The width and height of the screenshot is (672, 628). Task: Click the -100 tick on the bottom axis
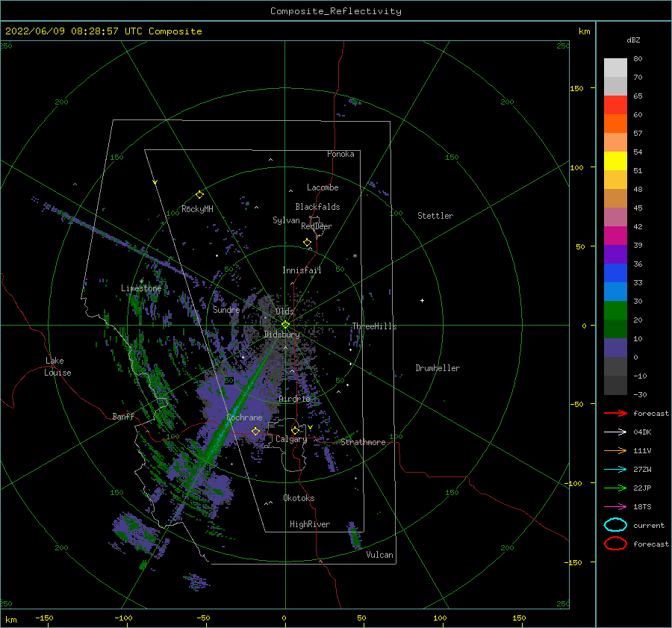(123, 618)
